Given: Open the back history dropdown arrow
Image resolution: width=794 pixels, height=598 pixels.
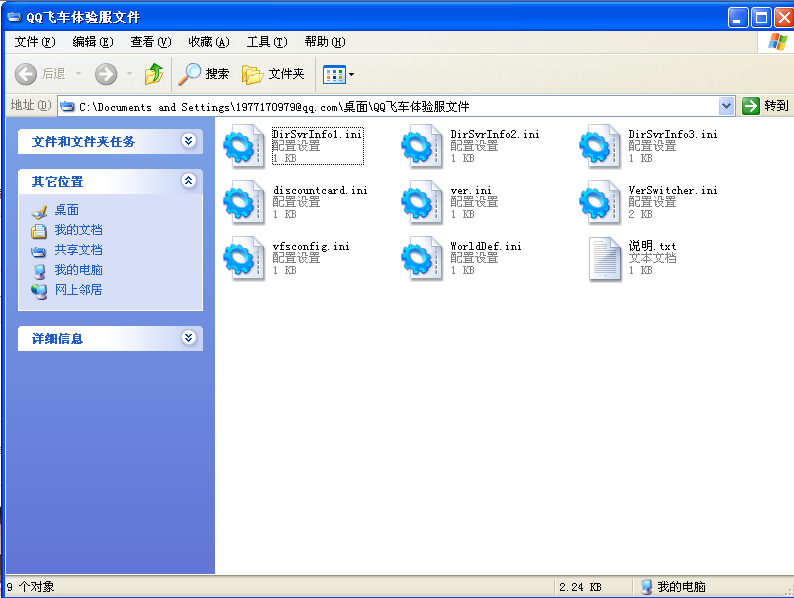Looking at the screenshot, I should pyautogui.click(x=78, y=74).
